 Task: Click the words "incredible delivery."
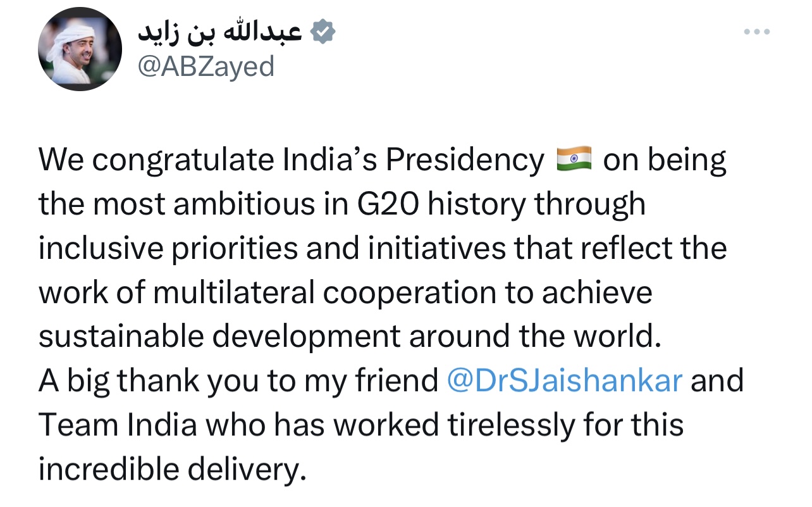tap(172, 470)
